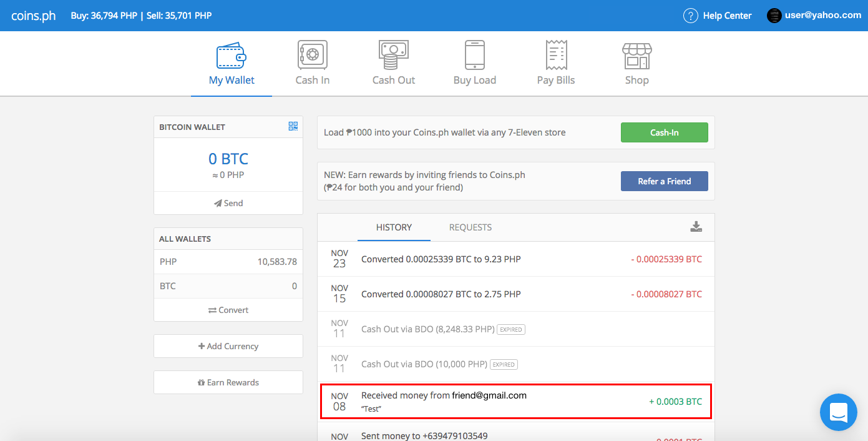Open Nov 15 conversion to 2.75 PHP

click(516, 294)
